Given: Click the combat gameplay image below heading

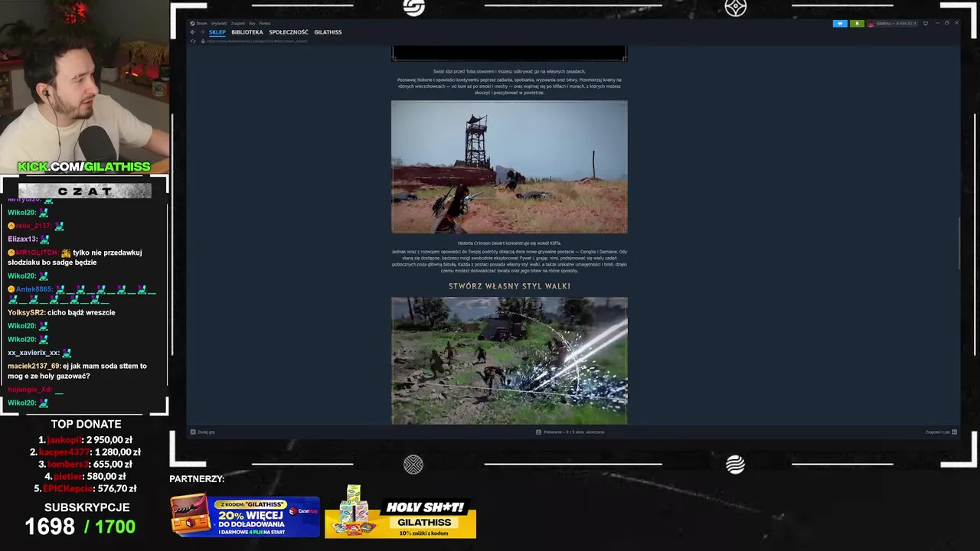Looking at the screenshot, I should pyautogui.click(x=509, y=360).
